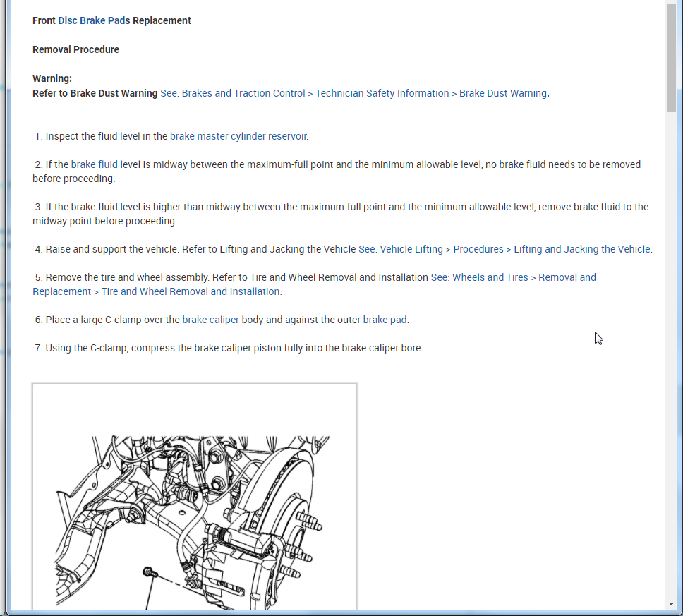Open Tire and Wheel Removal and Installation link
Image resolution: width=683 pixels, height=616 pixels.
(314, 284)
